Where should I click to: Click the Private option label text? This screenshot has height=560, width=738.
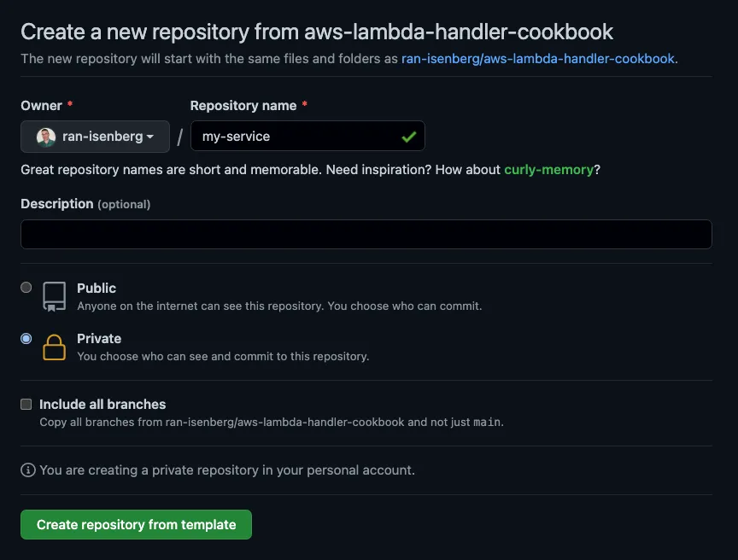(x=99, y=339)
